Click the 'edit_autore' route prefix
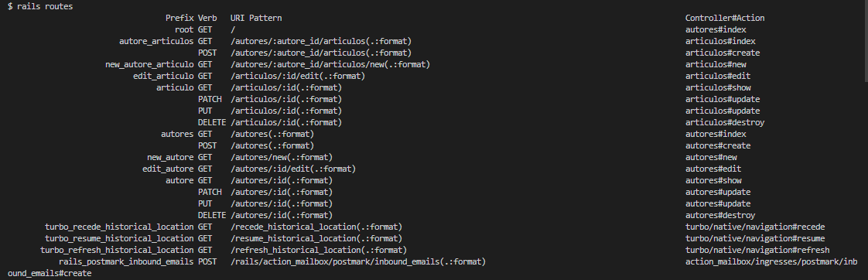Viewport: 868px width, 280px height. pyautogui.click(x=169, y=169)
